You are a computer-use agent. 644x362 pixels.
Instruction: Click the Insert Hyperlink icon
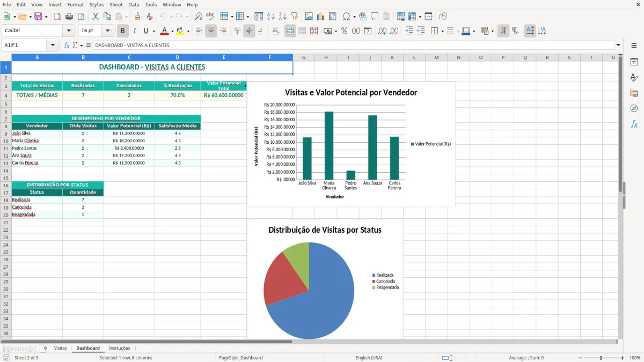tap(363, 17)
